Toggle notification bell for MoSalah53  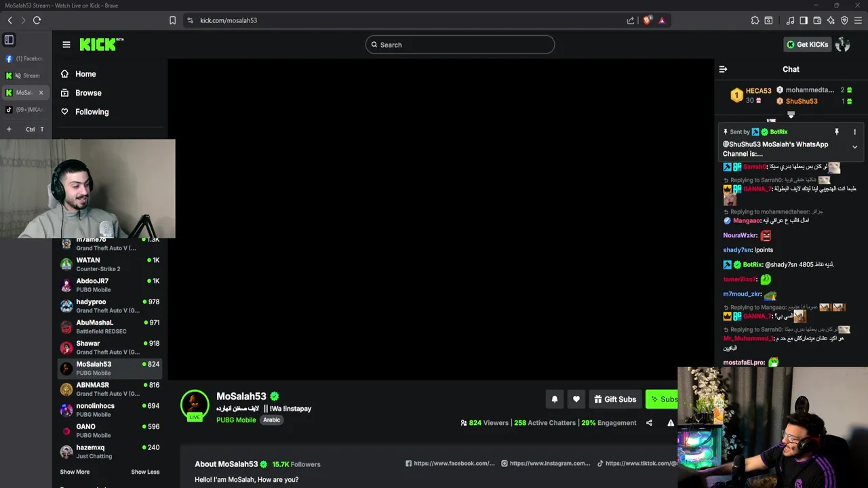(x=554, y=399)
